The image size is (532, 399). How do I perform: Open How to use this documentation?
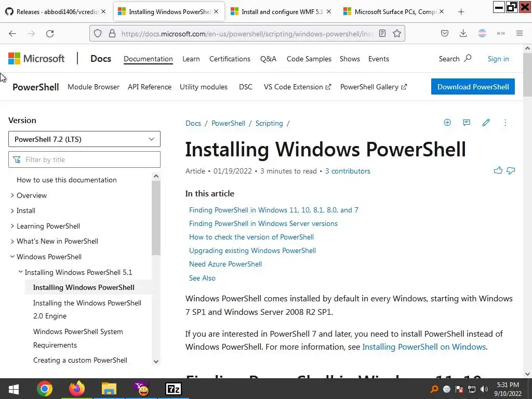point(66,180)
